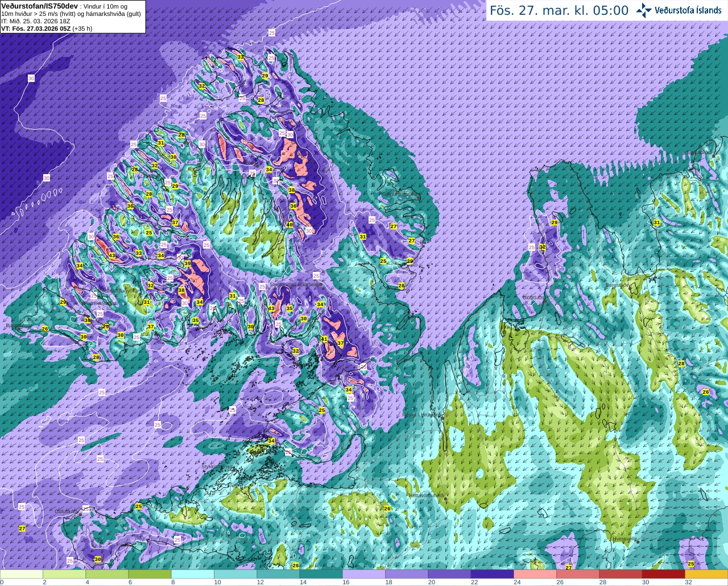Click the Stykkishólmur station label
The image size is (728, 586).
point(218,467)
